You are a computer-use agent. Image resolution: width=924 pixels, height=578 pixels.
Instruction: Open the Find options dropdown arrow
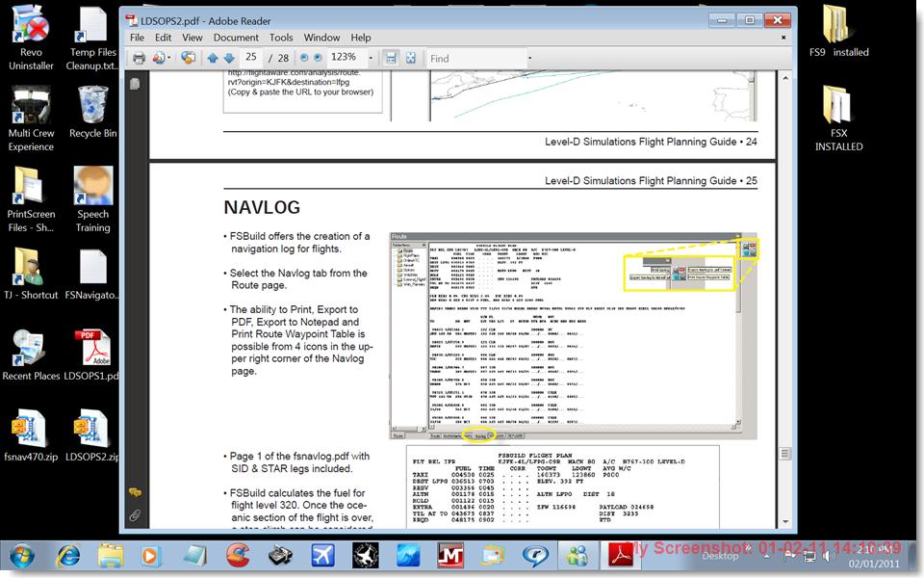pyautogui.click(x=529, y=59)
